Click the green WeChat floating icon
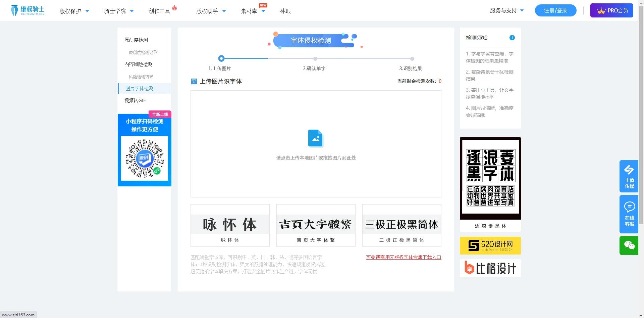 pos(629,245)
